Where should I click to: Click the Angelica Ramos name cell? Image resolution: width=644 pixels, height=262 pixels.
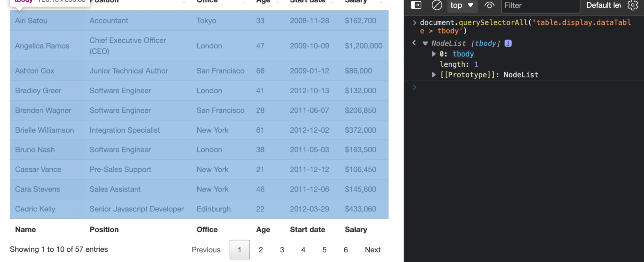coord(47,46)
